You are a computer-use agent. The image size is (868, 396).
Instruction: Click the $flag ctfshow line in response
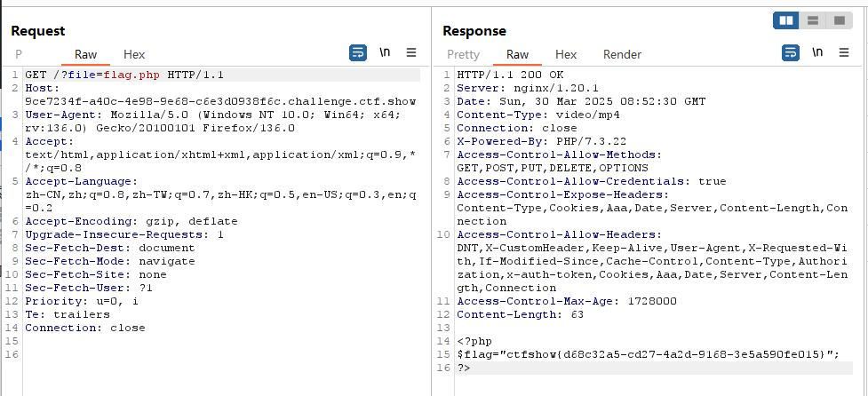649,354
